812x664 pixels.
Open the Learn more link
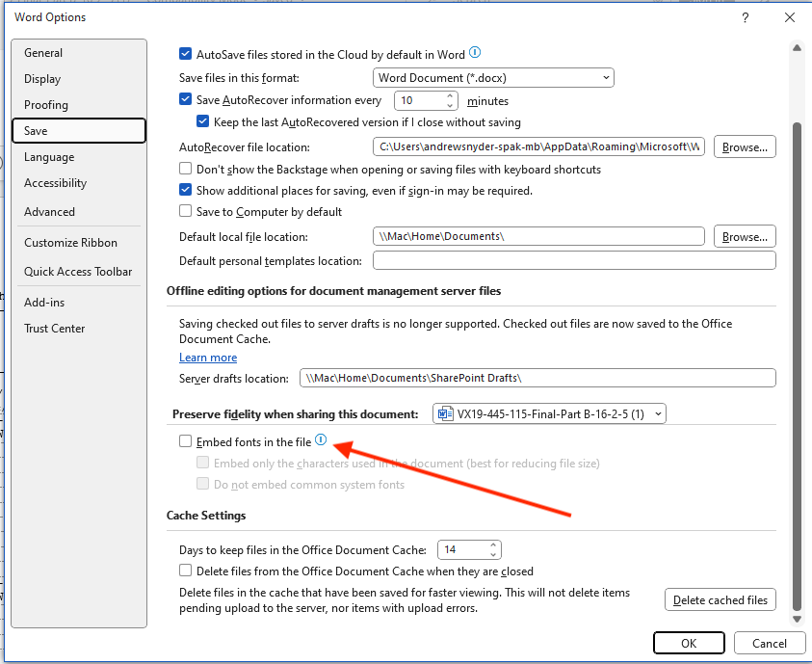coord(208,358)
